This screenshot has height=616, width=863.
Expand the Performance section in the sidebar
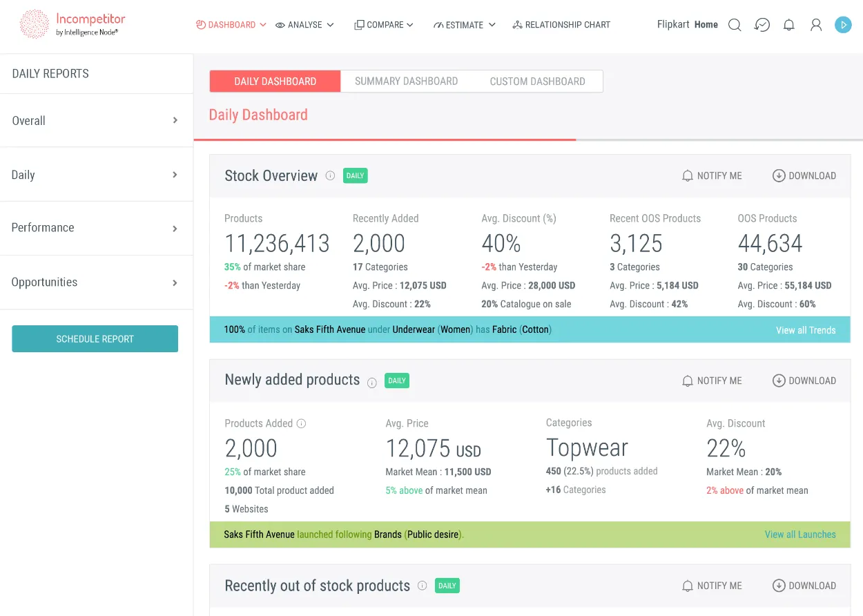pos(43,228)
